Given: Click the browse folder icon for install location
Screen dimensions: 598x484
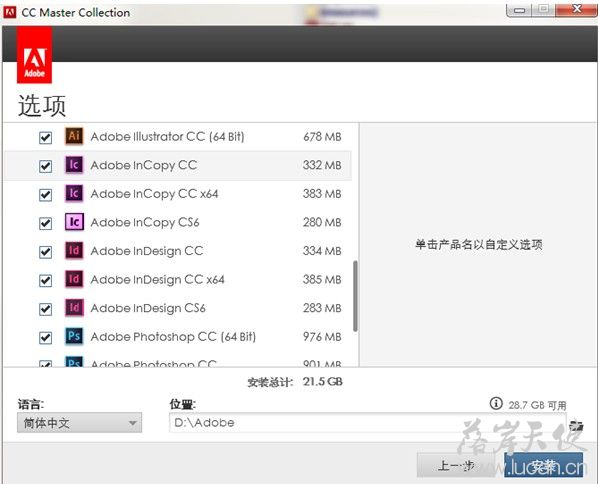Looking at the screenshot, I should (576, 425).
